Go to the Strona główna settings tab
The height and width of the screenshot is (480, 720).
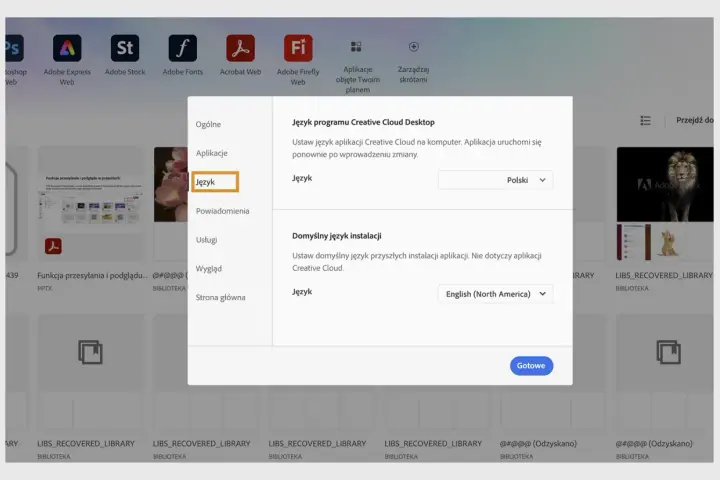220,297
